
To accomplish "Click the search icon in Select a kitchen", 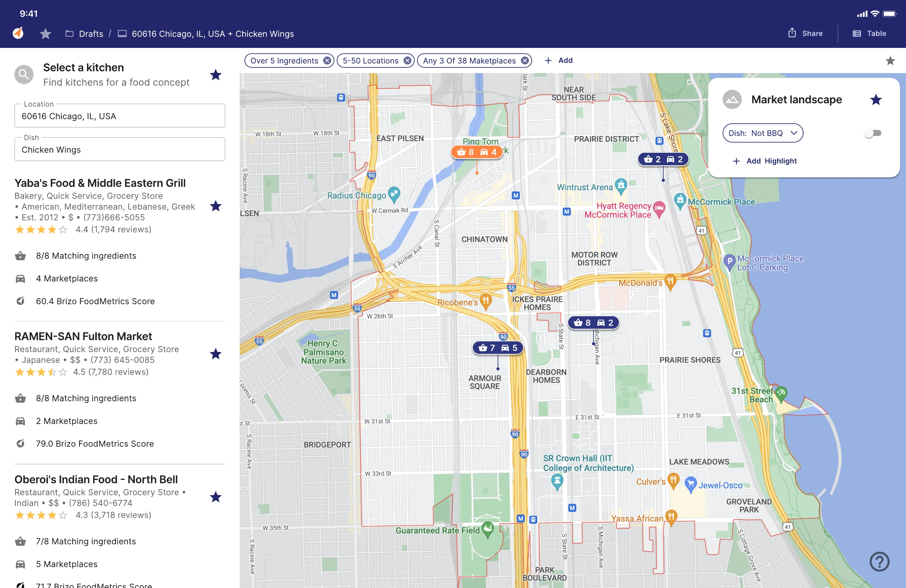I will pos(24,75).
